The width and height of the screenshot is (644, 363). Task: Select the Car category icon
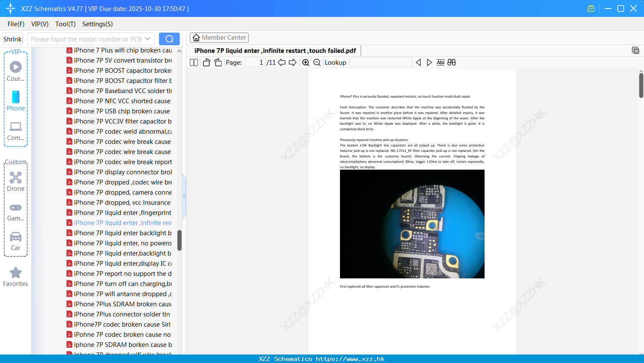point(16,241)
